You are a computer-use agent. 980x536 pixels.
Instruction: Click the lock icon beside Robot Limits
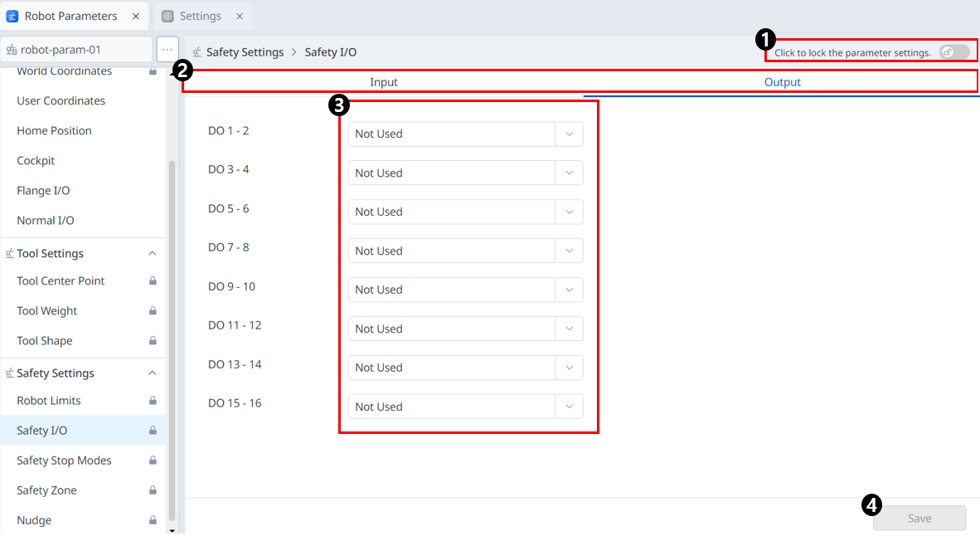(x=153, y=401)
